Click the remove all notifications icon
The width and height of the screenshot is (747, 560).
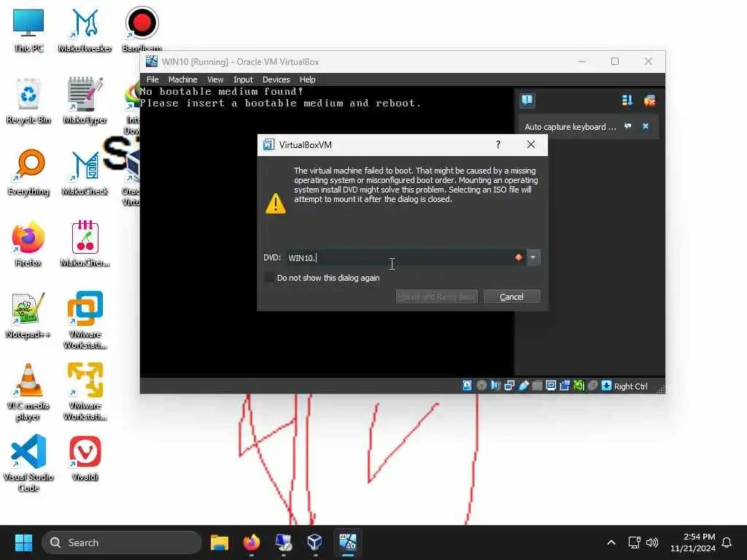point(649,100)
